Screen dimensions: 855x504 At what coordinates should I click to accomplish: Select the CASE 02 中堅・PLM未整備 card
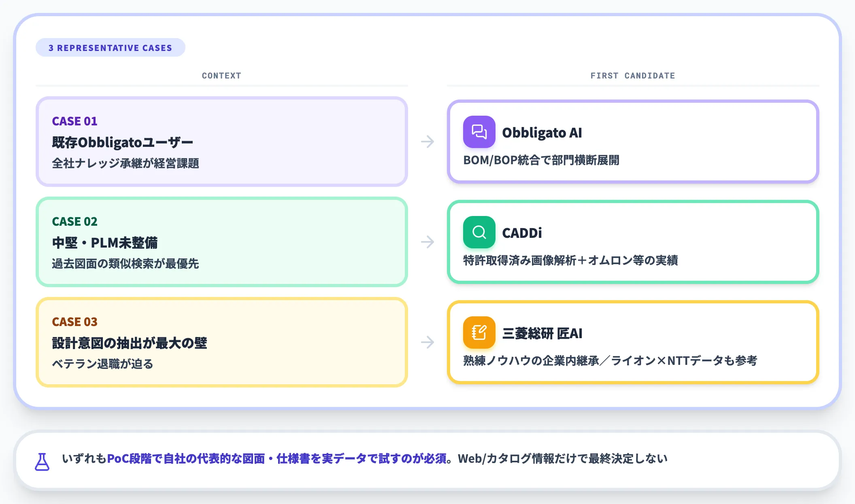tap(222, 242)
